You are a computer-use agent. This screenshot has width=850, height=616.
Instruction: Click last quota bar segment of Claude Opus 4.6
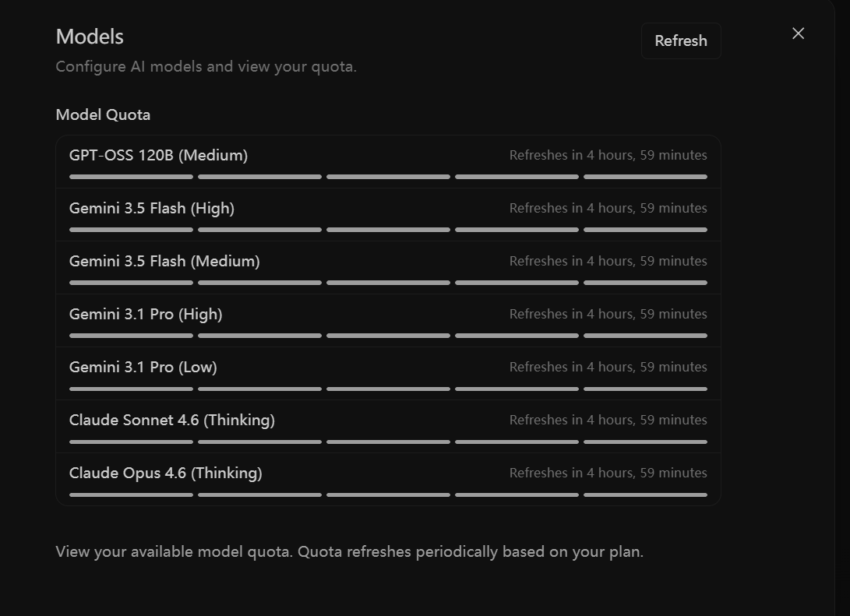pyautogui.click(x=645, y=495)
